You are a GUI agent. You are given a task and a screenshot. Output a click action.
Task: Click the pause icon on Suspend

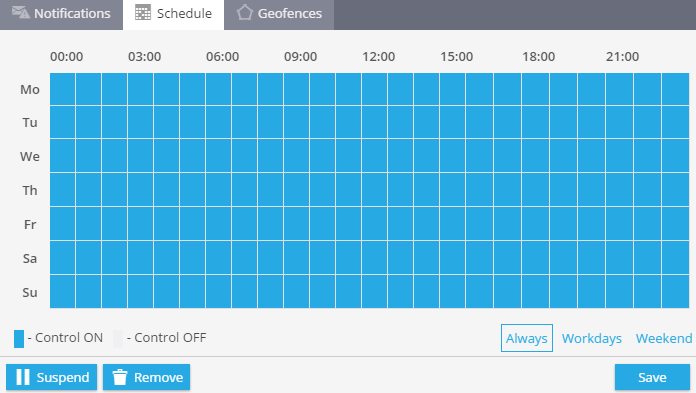(23, 377)
